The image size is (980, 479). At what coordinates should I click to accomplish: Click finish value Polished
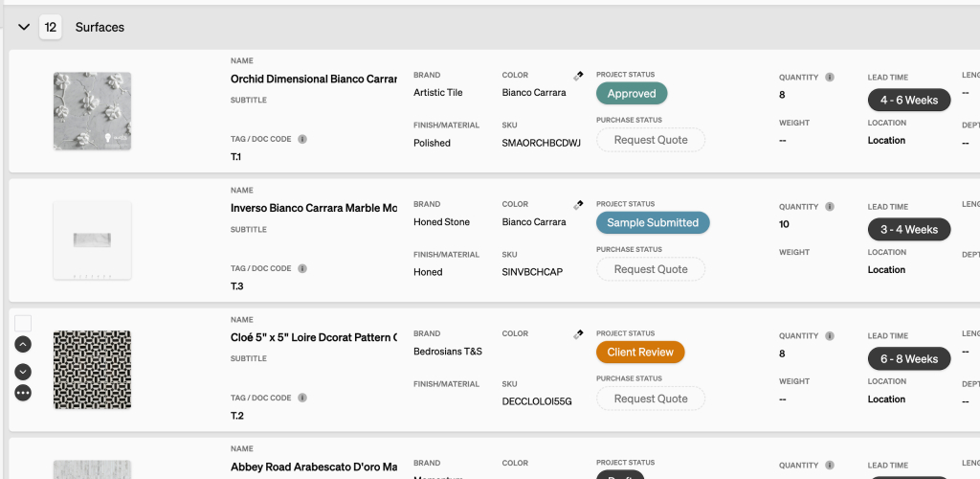432,143
